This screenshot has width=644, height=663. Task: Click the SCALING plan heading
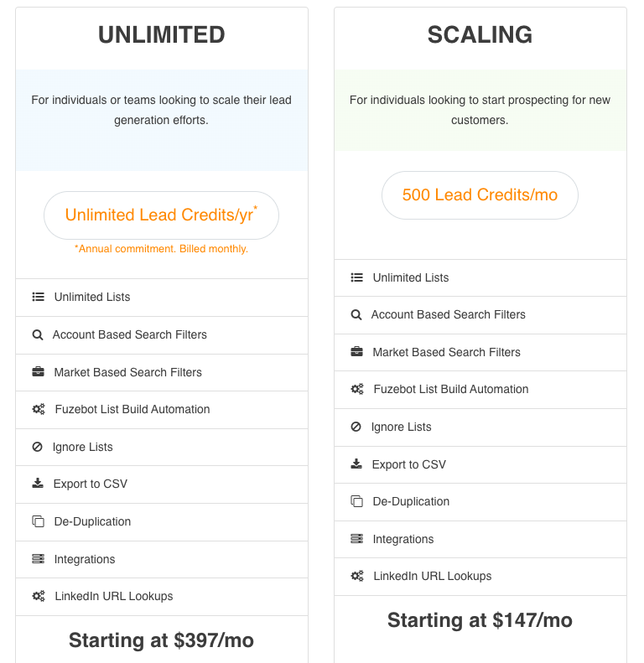(x=480, y=34)
